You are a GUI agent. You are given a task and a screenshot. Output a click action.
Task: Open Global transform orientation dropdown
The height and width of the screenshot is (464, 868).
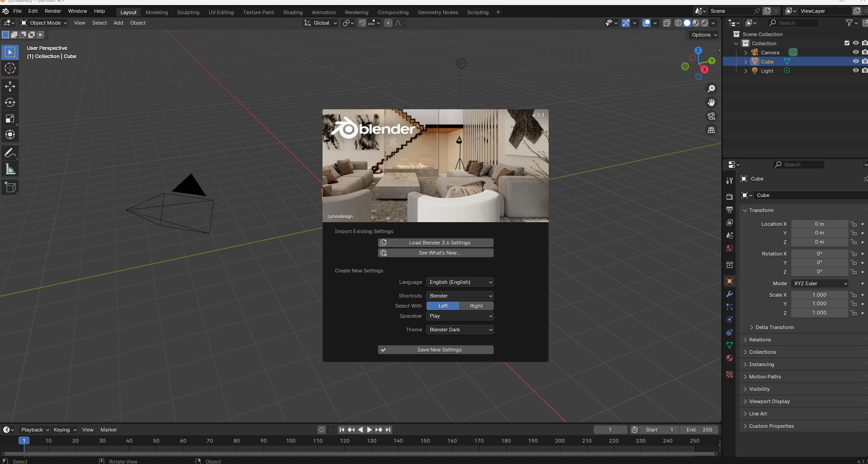(320, 23)
